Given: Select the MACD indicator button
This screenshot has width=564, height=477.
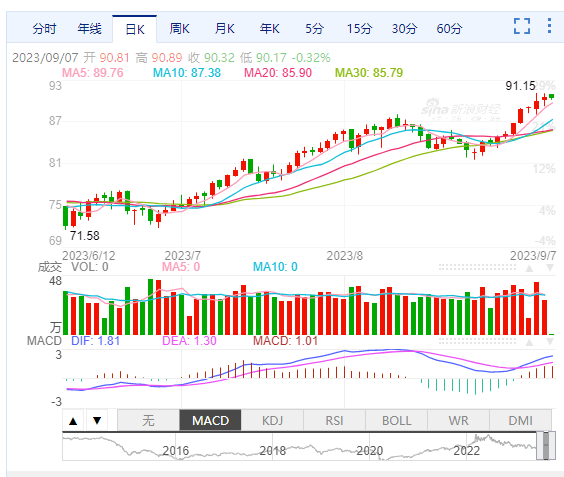Looking at the screenshot, I should [210, 420].
